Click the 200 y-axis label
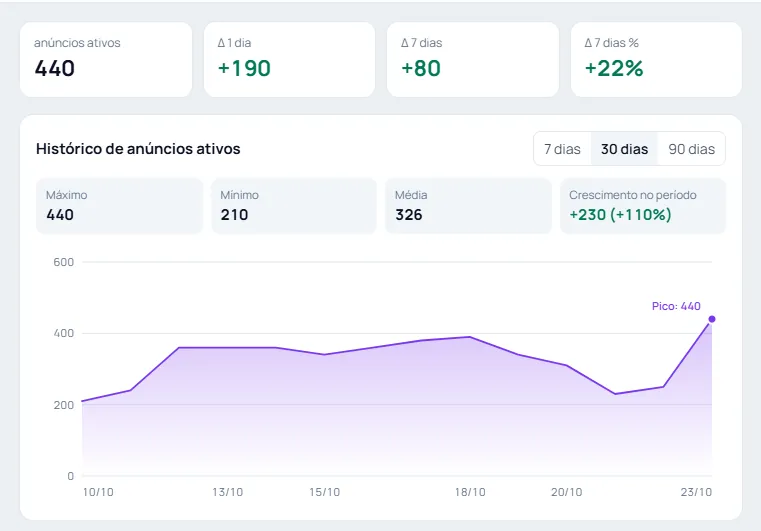The width and height of the screenshot is (761, 531). 64,405
